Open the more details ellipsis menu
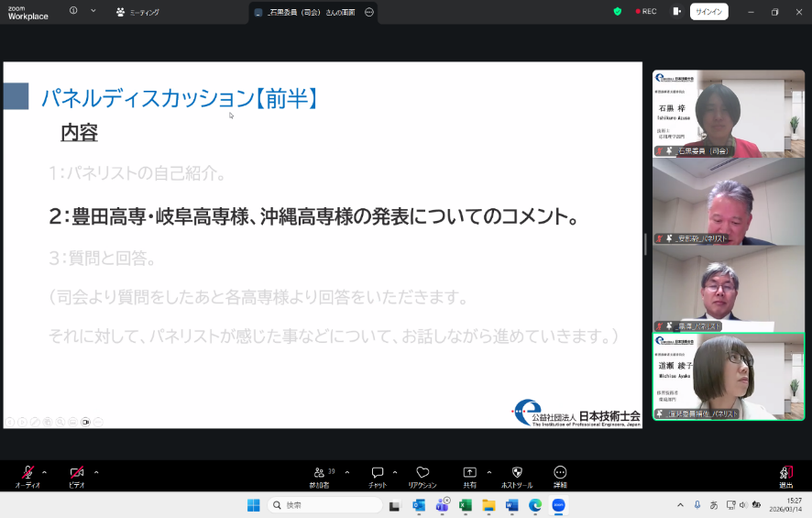812x518 pixels. coord(560,475)
